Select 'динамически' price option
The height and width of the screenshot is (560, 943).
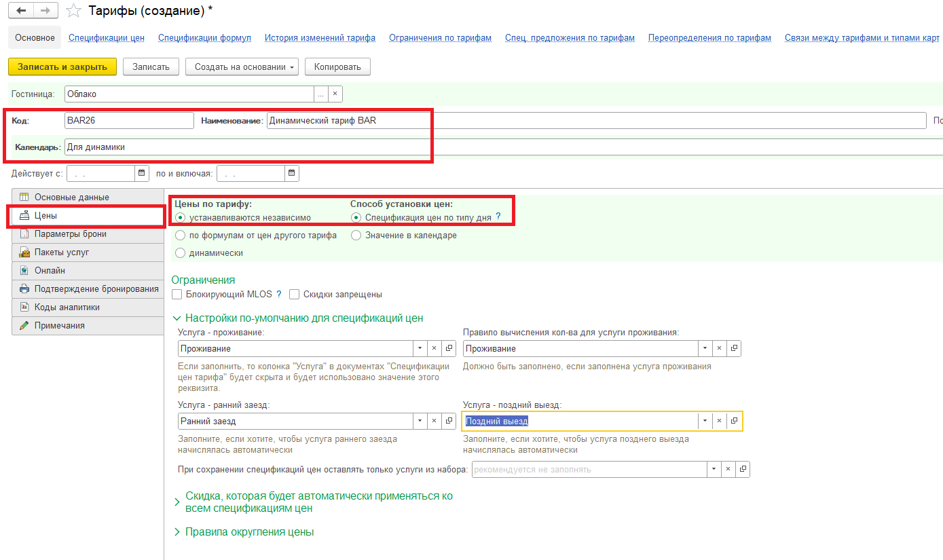click(x=180, y=253)
